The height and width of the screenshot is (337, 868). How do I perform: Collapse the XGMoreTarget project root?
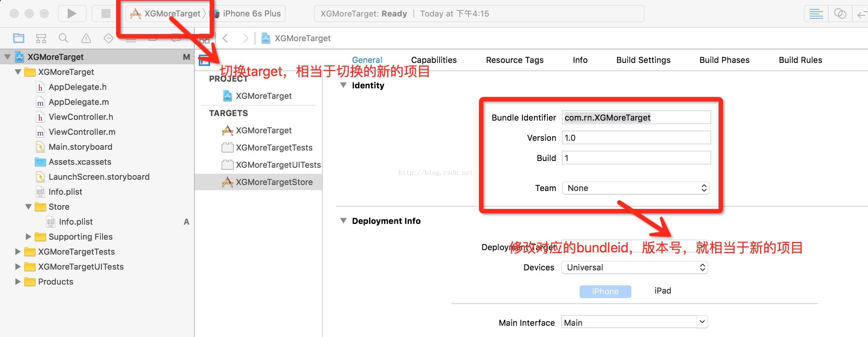coord(7,57)
